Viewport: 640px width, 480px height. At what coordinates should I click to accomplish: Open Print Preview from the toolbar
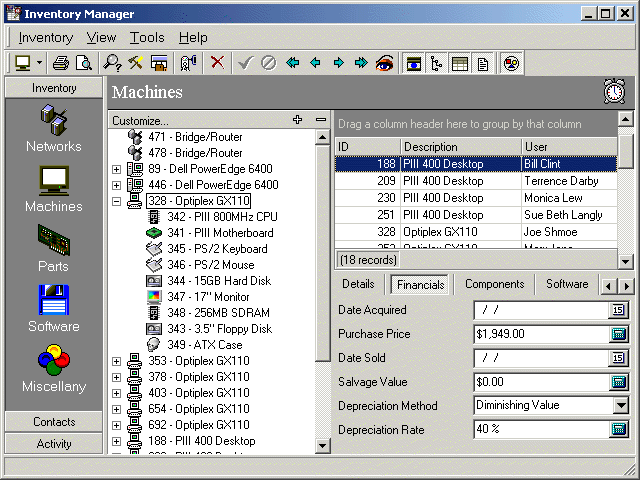pos(84,63)
